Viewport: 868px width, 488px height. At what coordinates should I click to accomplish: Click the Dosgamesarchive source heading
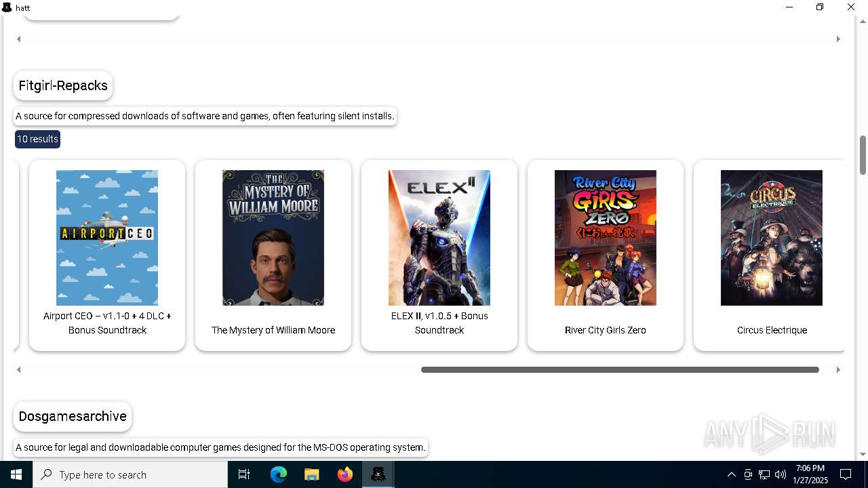coord(73,416)
